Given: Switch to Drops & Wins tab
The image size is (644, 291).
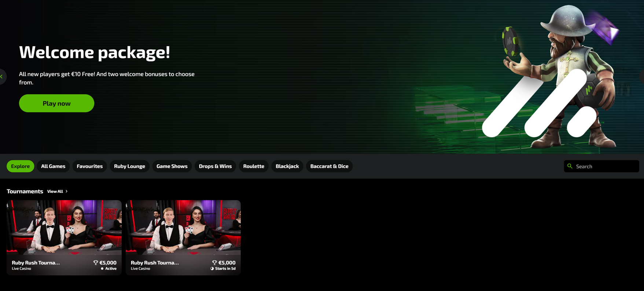Looking at the screenshot, I should 215,166.
